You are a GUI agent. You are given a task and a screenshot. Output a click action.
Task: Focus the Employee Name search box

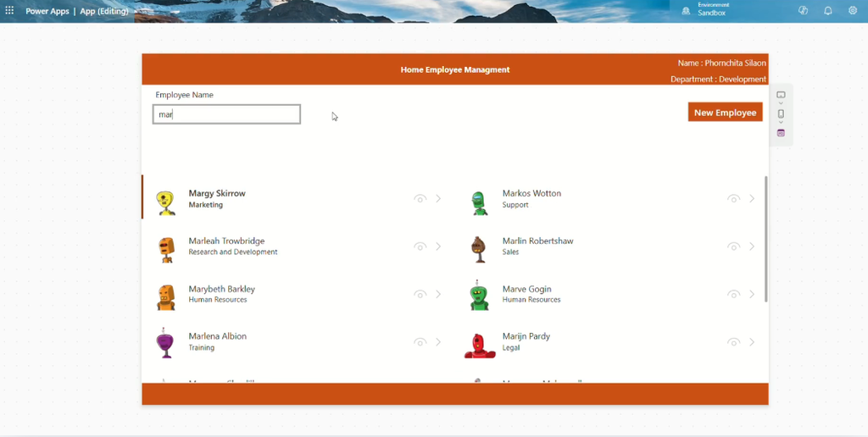point(226,114)
